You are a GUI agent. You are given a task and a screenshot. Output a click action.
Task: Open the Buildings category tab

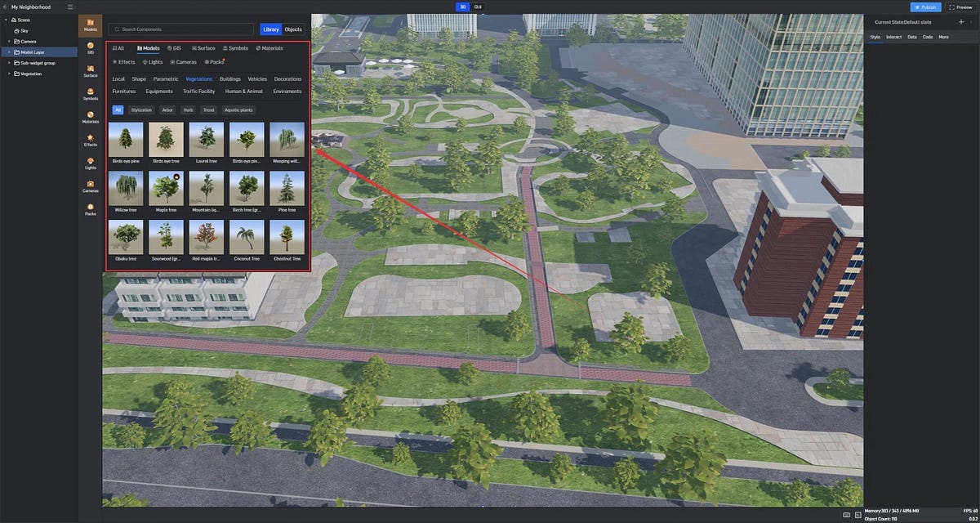pyautogui.click(x=229, y=78)
